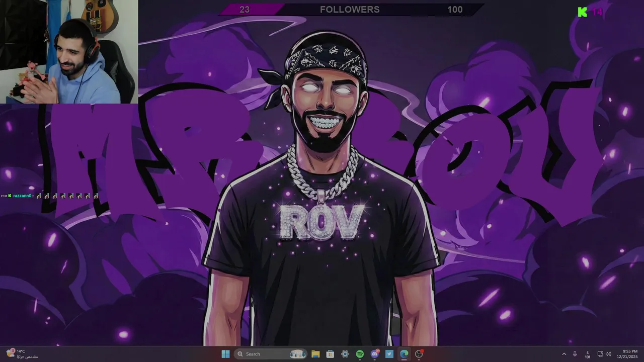Open OBS Studio from the taskbar
The height and width of the screenshot is (362, 644).
(419, 354)
